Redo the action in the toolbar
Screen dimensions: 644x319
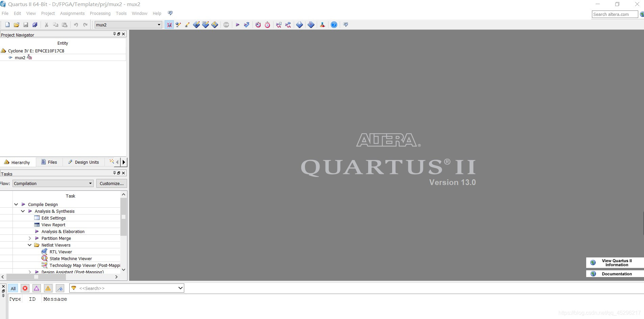tap(85, 25)
